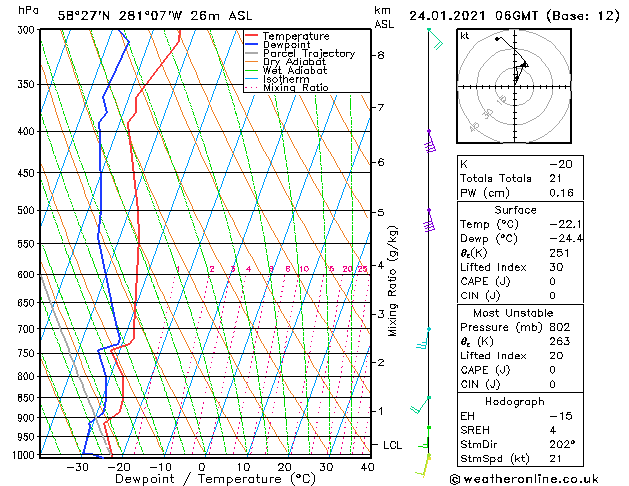
Task: Click the '5' km altitude label
Action: (381, 212)
